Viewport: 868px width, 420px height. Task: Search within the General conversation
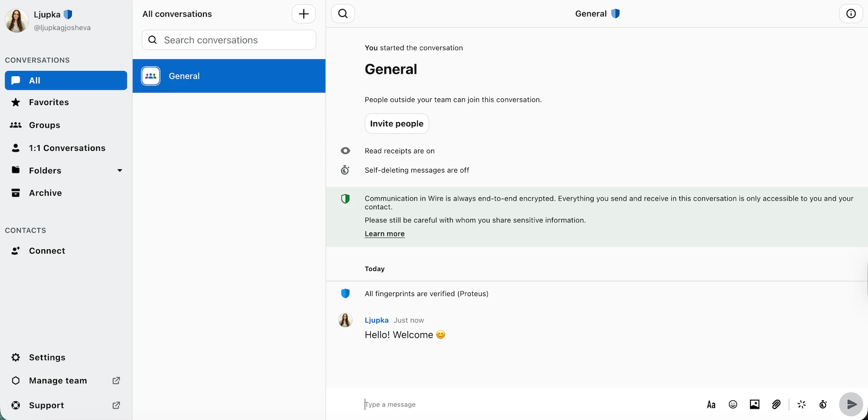[x=343, y=14]
